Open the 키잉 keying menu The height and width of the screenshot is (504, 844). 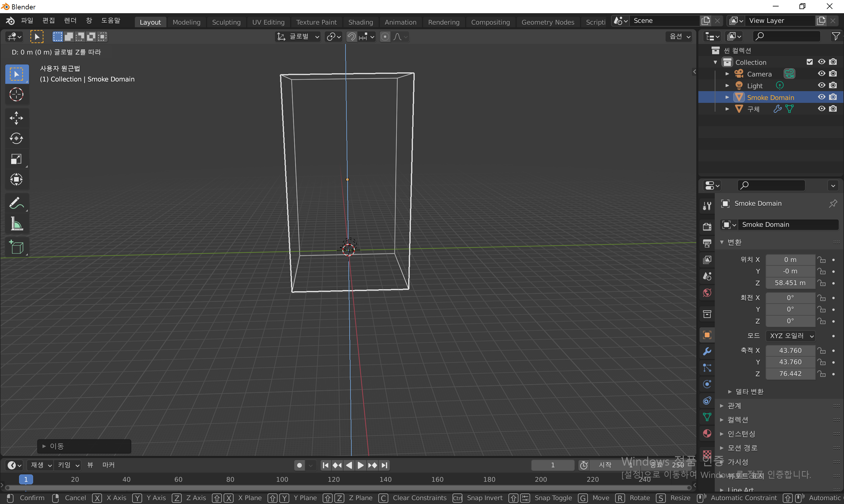68,465
